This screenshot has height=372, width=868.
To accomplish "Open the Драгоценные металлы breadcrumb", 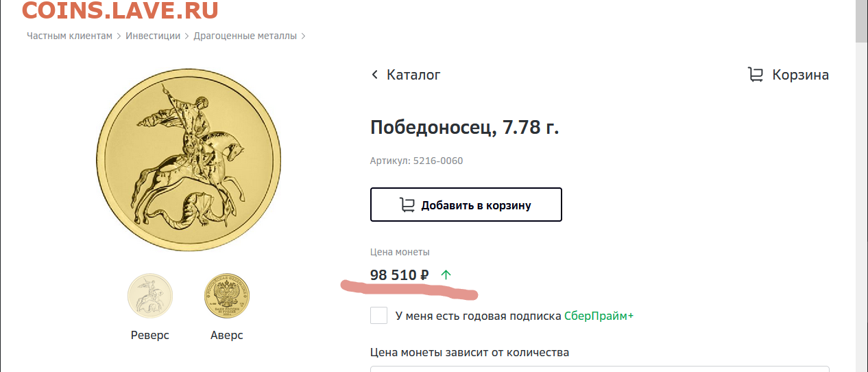I will 245,36.
